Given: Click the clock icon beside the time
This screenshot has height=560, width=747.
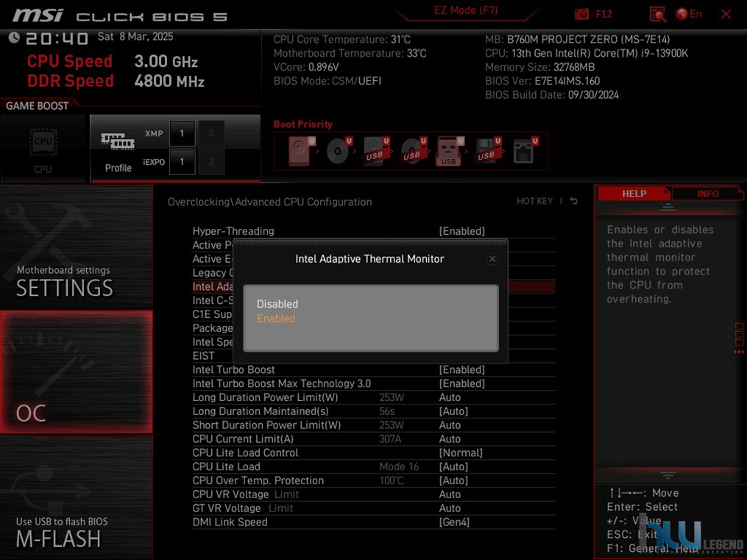Looking at the screenshot, I should click(x=14, y=38).
